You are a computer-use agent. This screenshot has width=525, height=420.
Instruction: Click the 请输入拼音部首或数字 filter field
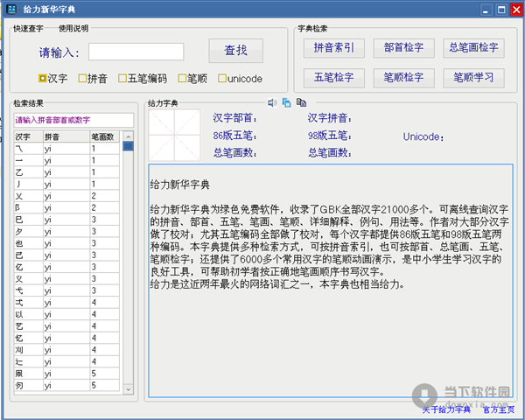73,120
